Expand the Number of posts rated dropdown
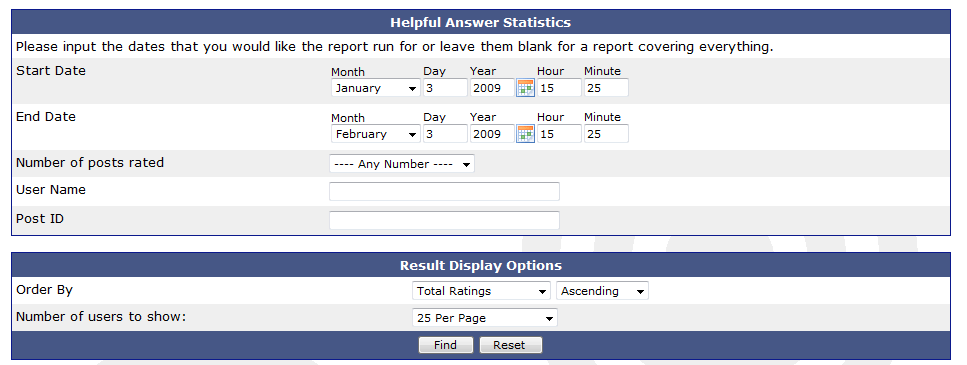967x365 pixels. (x=402, y=164)
